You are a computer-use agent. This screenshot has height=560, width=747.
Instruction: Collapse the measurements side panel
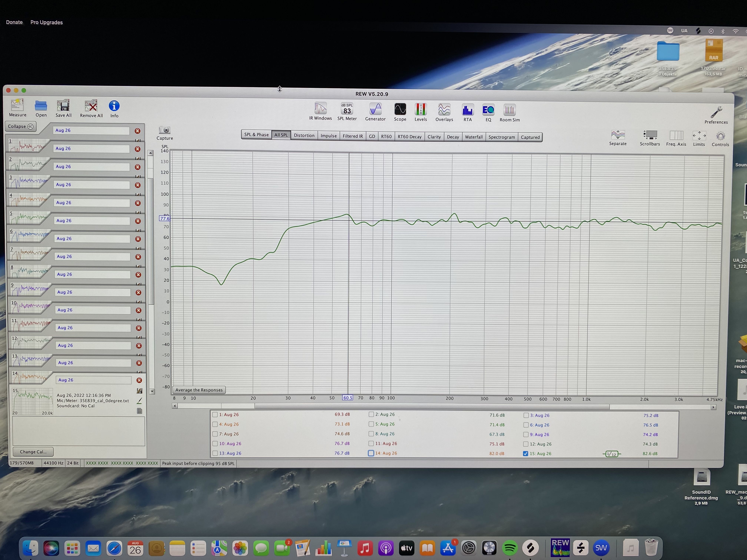[x=21, y=126]
